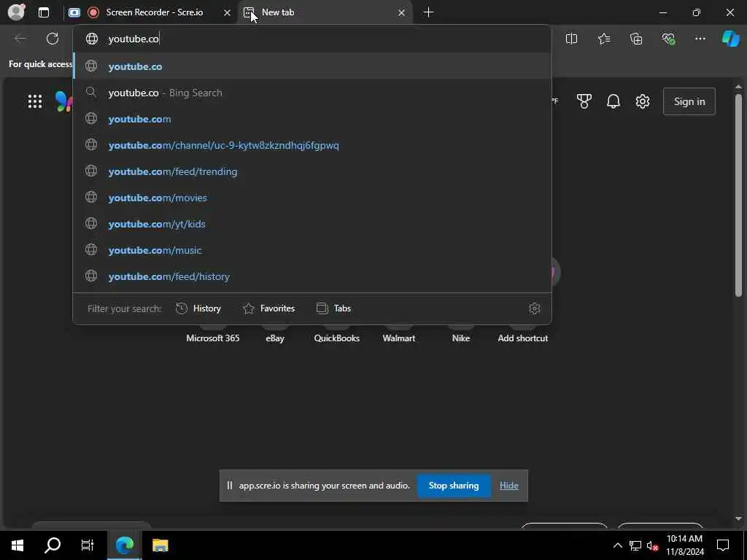Image resolution: width=747 pixels, height=560 pixels.
Task: Click the Sign in button
Action: pos(689,101)
